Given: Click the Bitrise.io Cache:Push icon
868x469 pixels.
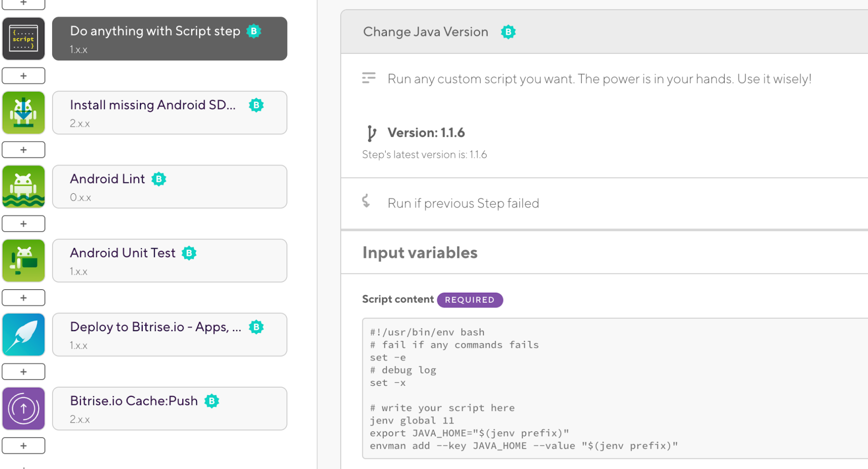Looking at the screenshot, I should [x=23, y=409].
